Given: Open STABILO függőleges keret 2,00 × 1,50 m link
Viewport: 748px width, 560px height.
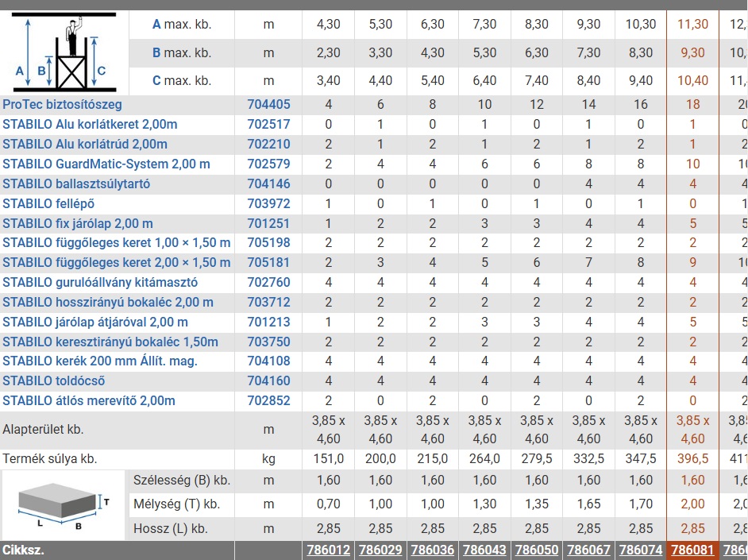Looking at the screenshot, I should click(x=117, y=262).
